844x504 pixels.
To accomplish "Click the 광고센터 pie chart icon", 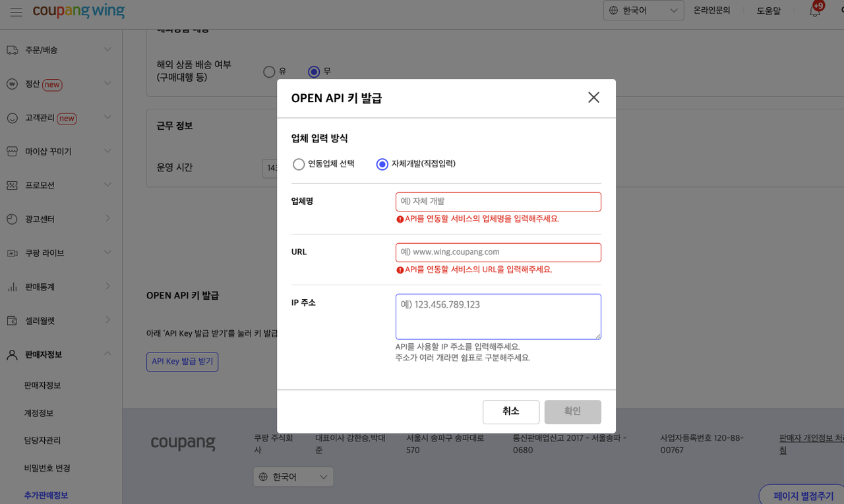I will [x=12, y=219].
